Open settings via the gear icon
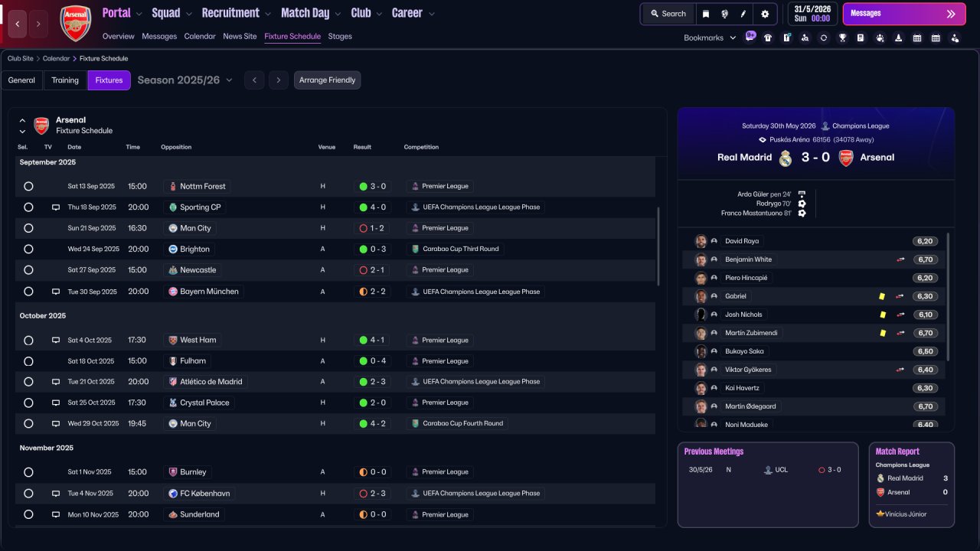Image resolution: width=980 pixels, height=551 pixels. click(x=765, y=14)
